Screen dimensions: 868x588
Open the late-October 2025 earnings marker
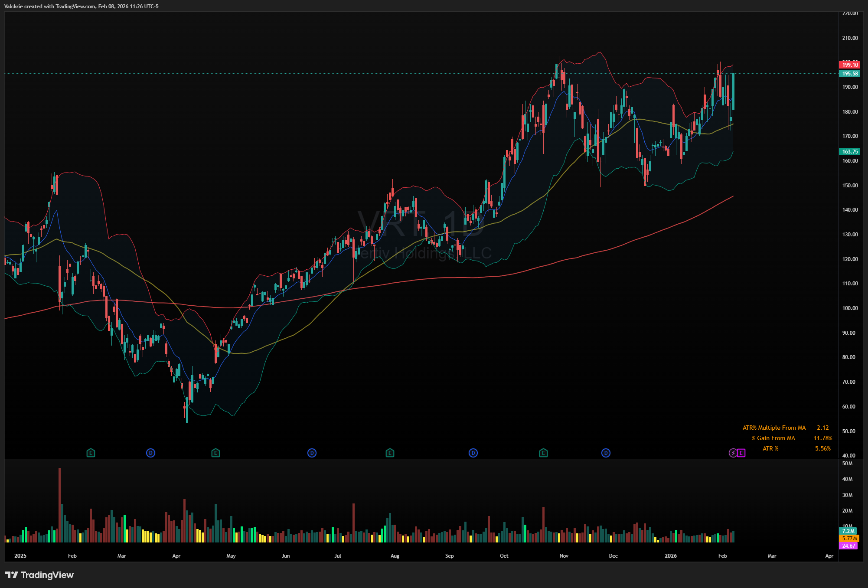(543, 453)
